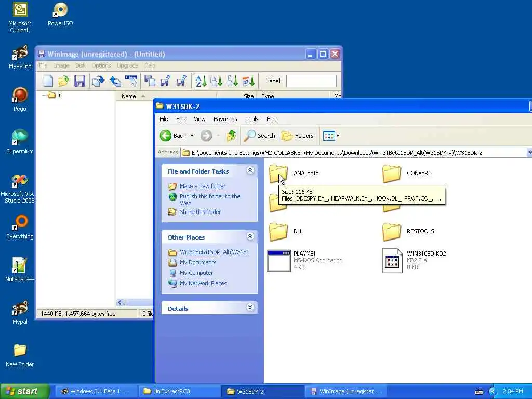Click sort by type icon in WinImage
This screenshot has width=532, height=399.
click(217, 81)
